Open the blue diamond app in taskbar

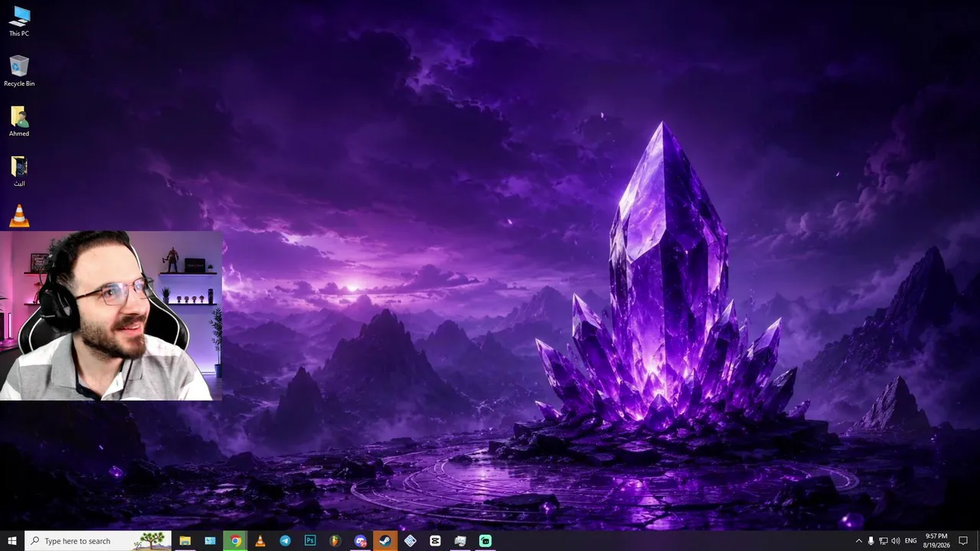click(410, 541)
